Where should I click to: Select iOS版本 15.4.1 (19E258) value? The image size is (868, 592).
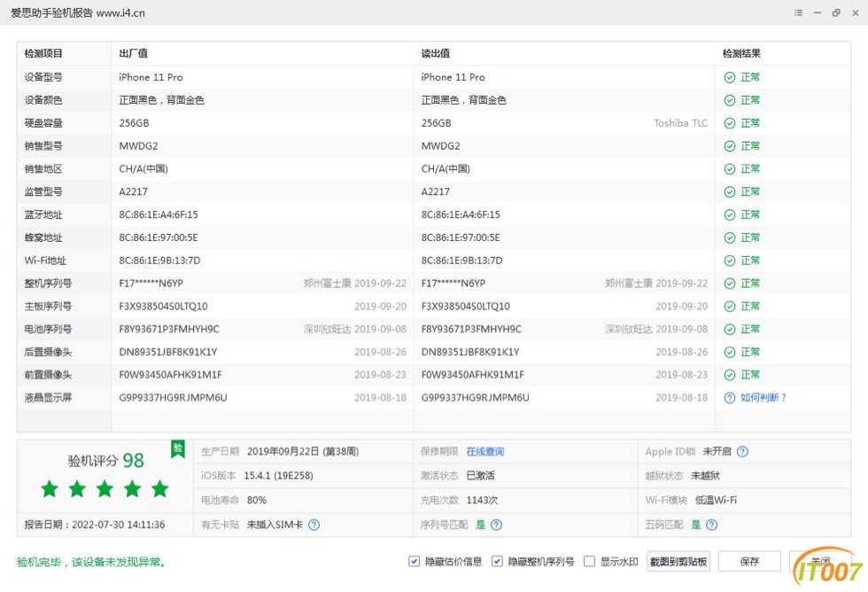coord(278,476)
